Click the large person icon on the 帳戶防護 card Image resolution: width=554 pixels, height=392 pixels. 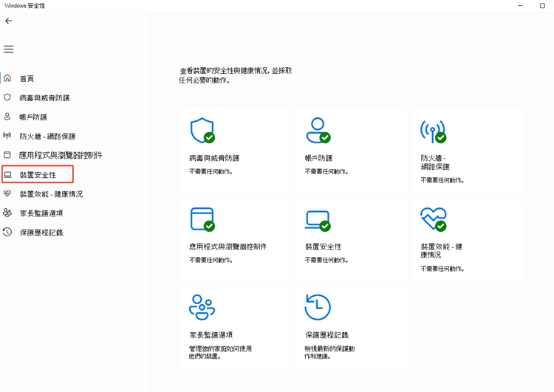pyautogui.click(x=318, y=131)
